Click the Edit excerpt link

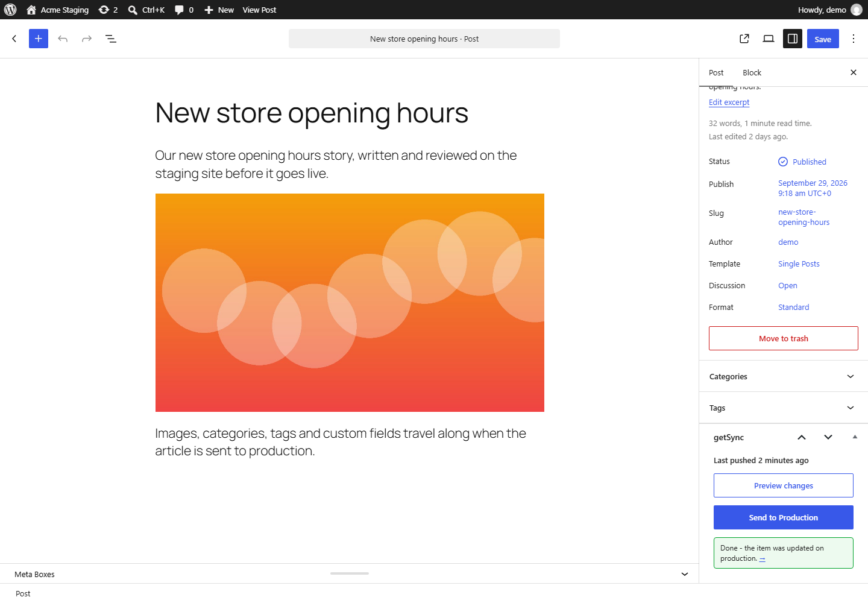coord(729,103)
